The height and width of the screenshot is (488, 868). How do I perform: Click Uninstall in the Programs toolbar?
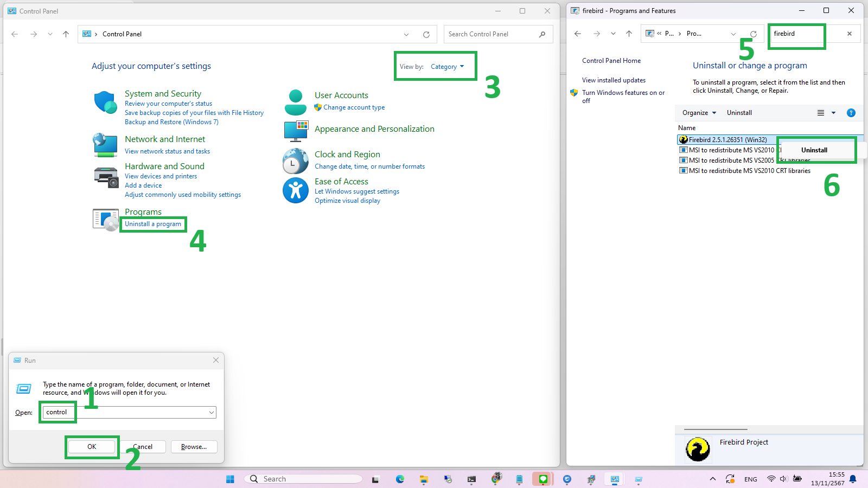(739, 113)
